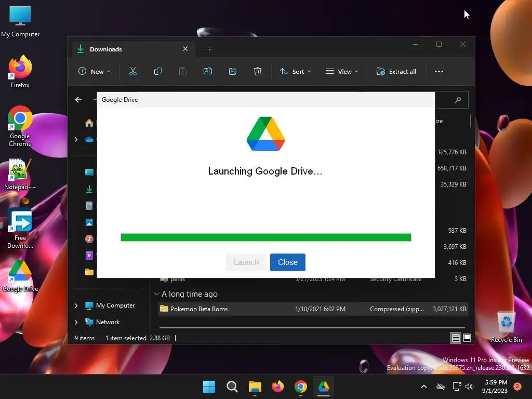The image size is (532, 399).
Task: Click the 325,776 KB size value
Action: [x=451, y=152]
